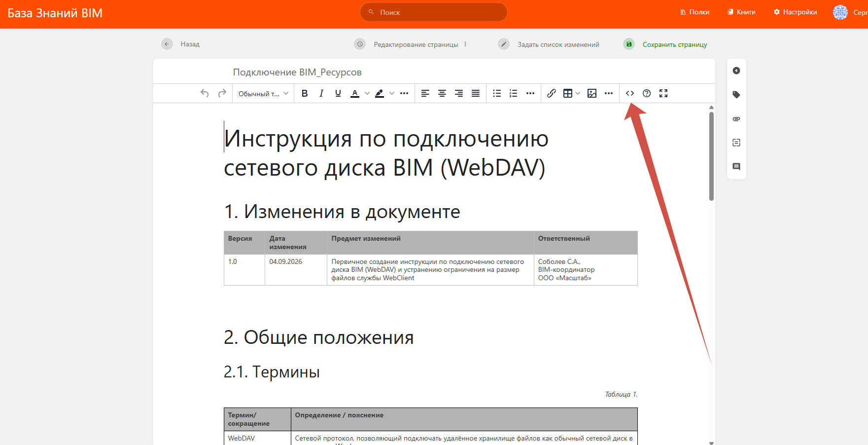The height and width of the screenshot is (445, 868).
Task: Click the page title Подключение BIM_Ресурсов
Action: coord(297,72)
